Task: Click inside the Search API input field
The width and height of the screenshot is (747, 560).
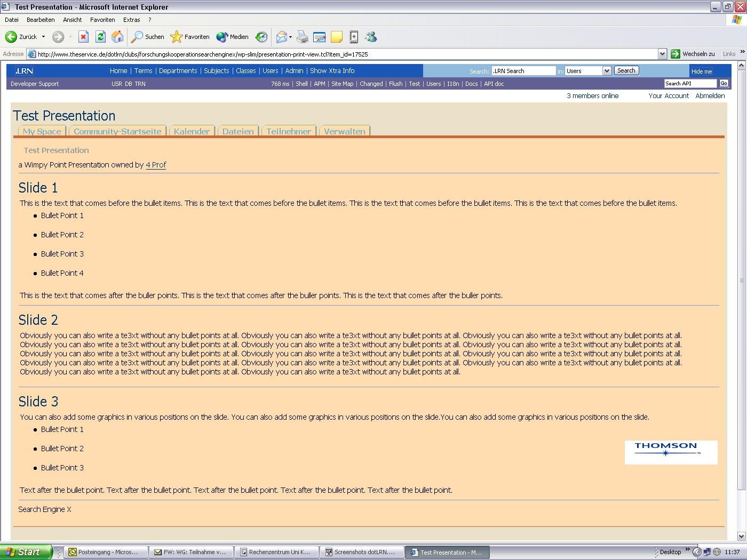Action: [689, 83]
